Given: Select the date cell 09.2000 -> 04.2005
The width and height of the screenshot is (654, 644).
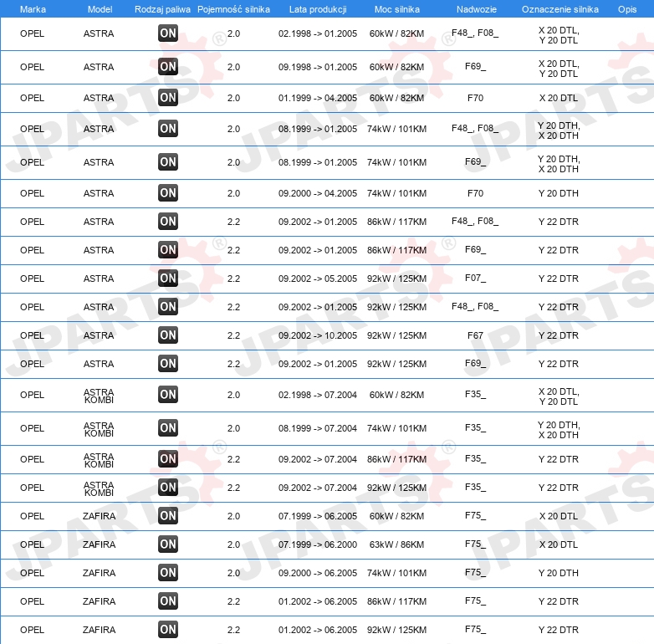Looking at the screenshot, I should (318, 193).
